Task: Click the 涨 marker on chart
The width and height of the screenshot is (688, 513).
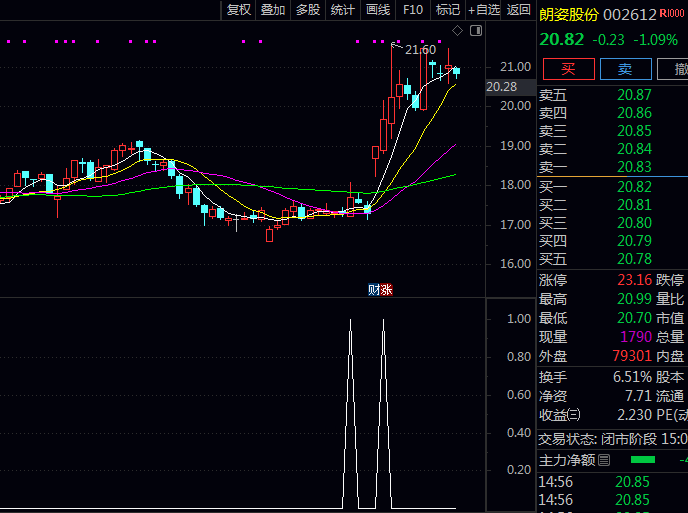Action: pos(387,290)
